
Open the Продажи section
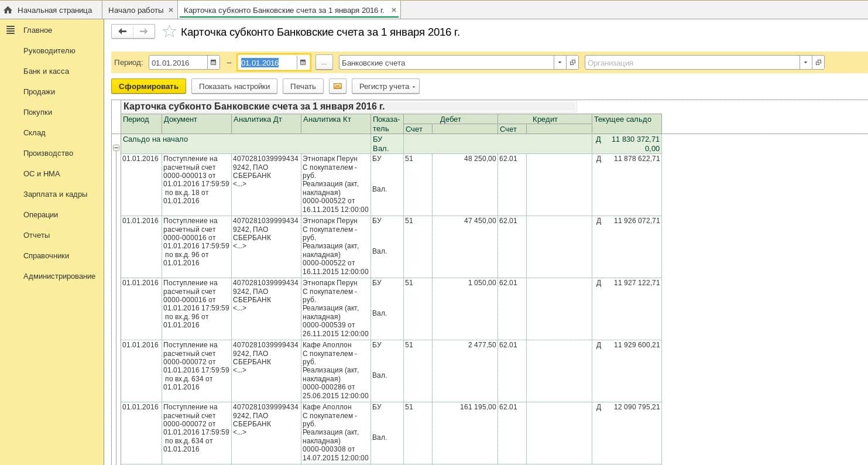tap(39, 91)
